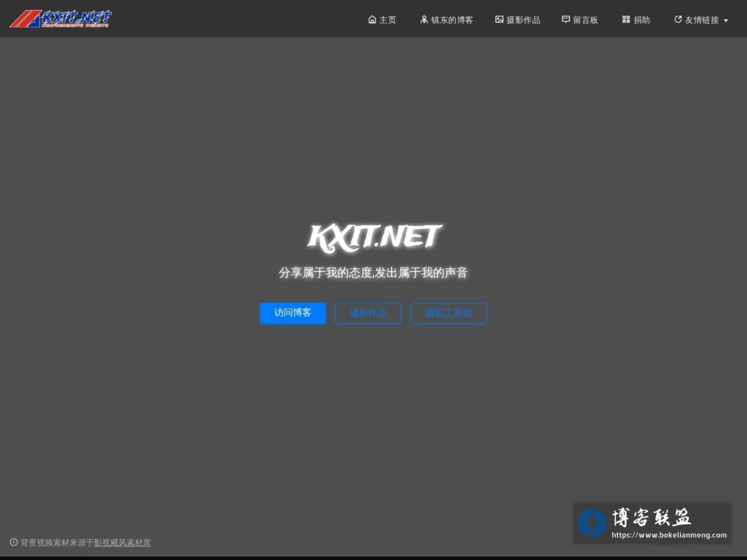This screenshot has width=747, height=560.
Task: Select the 捐助 menu item
Action: pyautogui.click(x=636, y=20)
